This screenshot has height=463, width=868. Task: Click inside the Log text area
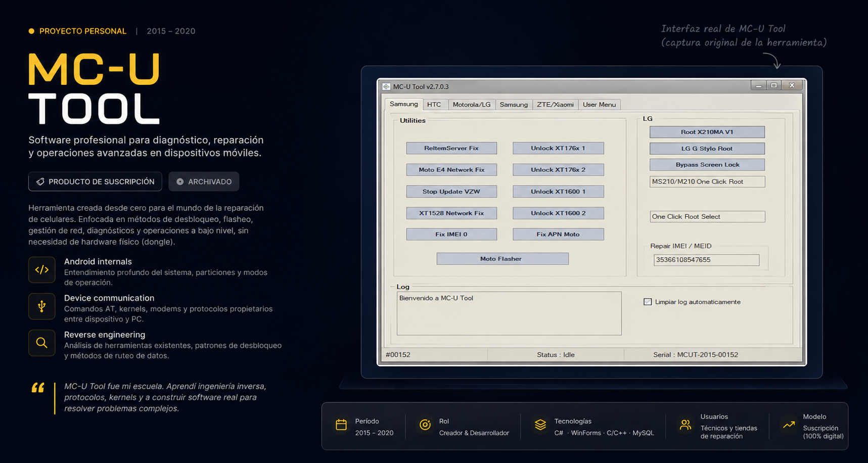(509, 313)
